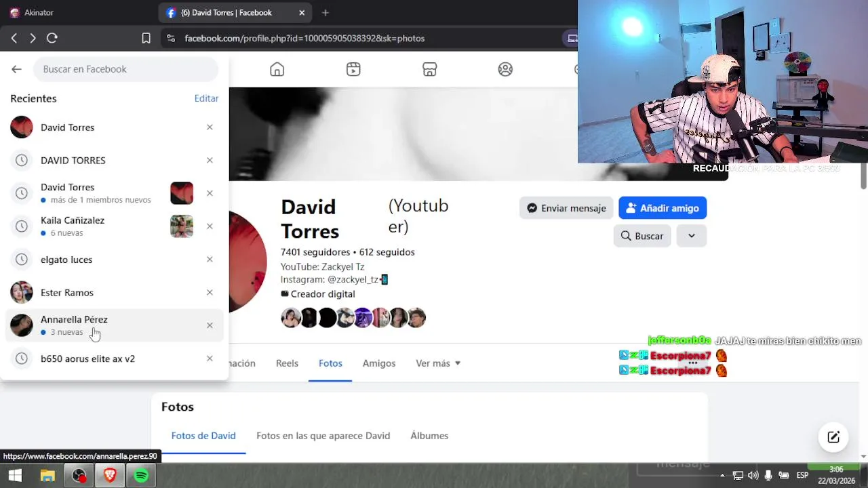Open site settings icon beside the URL
The image size is (868, 488).
pos(171,39)
